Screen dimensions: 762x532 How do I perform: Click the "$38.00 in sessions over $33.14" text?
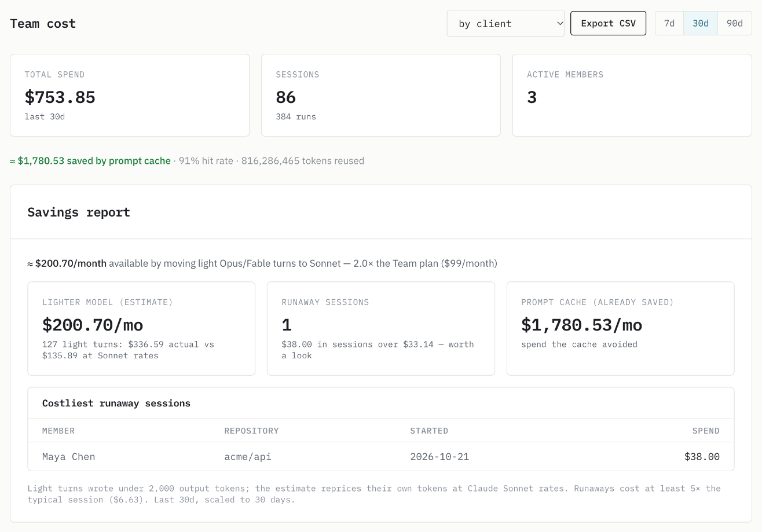(x=378, y=350)
